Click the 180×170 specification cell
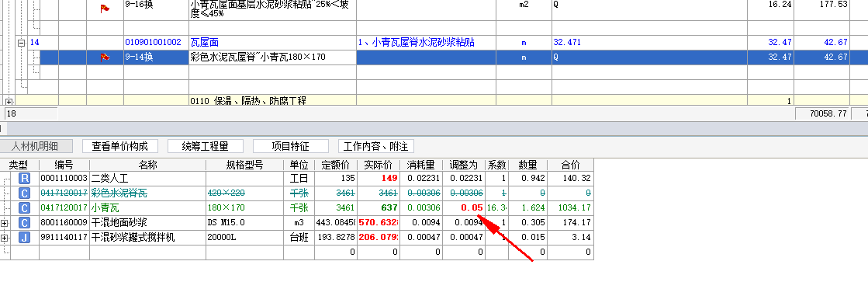Viewport: 868px width, 296px height. (244, 208)
